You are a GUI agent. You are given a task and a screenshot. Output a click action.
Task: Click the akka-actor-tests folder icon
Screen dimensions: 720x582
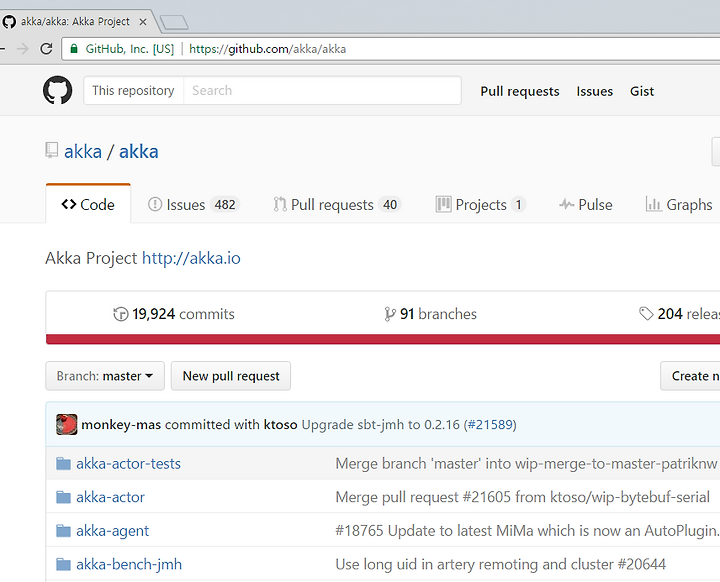click(x=63, y=463)
